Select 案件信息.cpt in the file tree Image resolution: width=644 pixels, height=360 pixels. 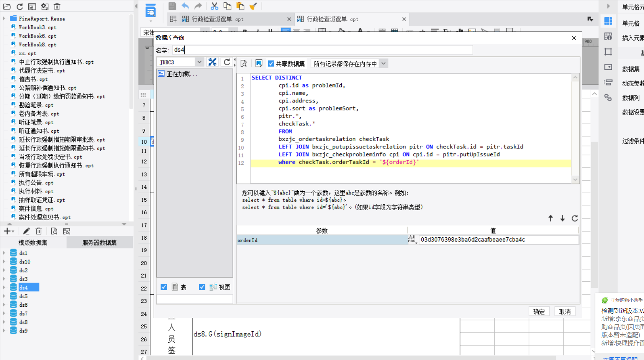[36, 209]
